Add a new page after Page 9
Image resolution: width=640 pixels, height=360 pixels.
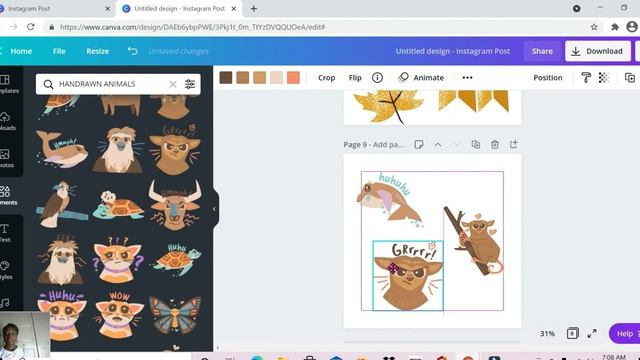[x=513, y=144]
